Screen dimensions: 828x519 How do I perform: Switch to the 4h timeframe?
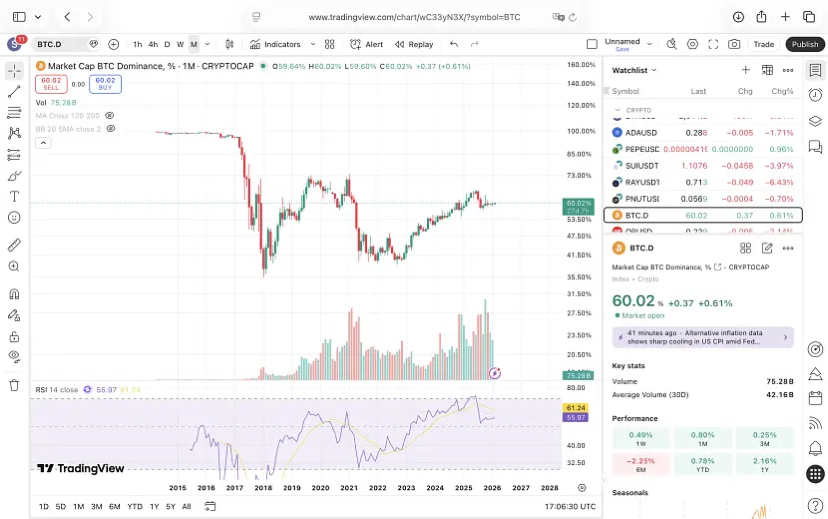[x=153, y=44]
